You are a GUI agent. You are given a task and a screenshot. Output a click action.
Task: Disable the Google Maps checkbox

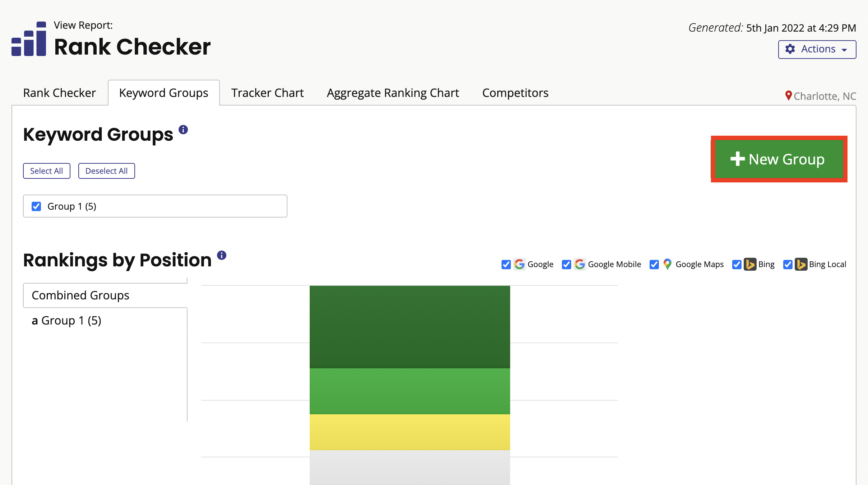(654, 264)
